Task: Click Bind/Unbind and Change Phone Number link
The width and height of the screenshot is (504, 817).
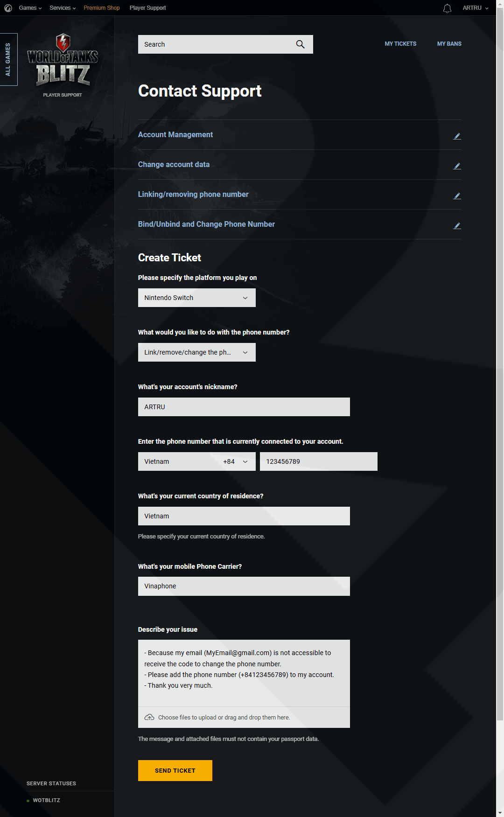Action: [206, 224]
